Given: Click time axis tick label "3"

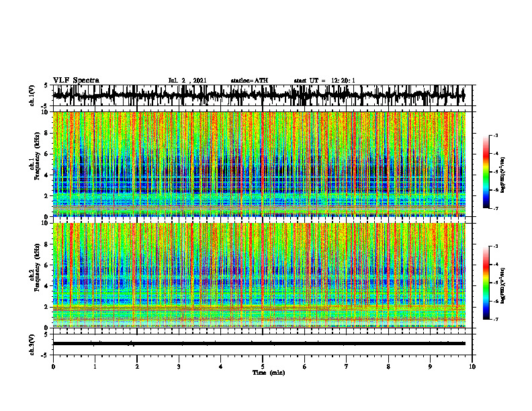Looking at the screenshot, I should tap(179, 367).
